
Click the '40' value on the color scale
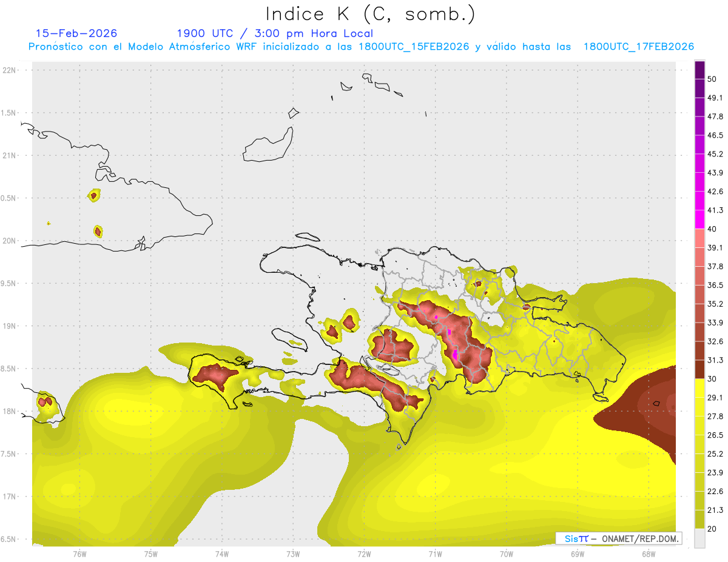pyautogui.click(x=712, y=229)
